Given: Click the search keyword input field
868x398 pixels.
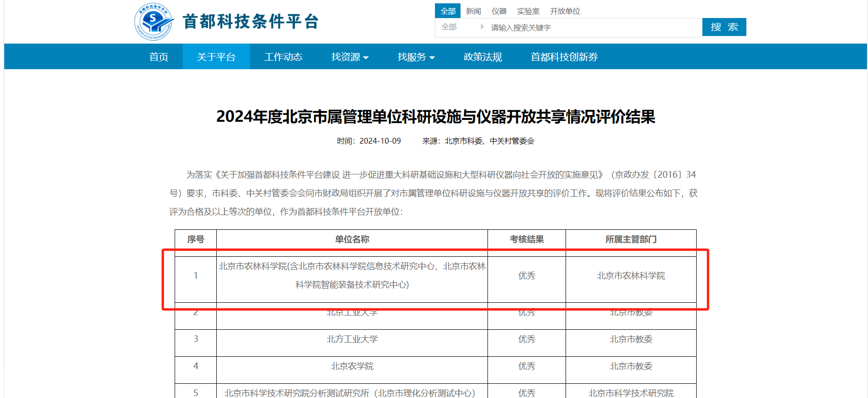Looking at the screenshot, I should (x=592, y=27).
